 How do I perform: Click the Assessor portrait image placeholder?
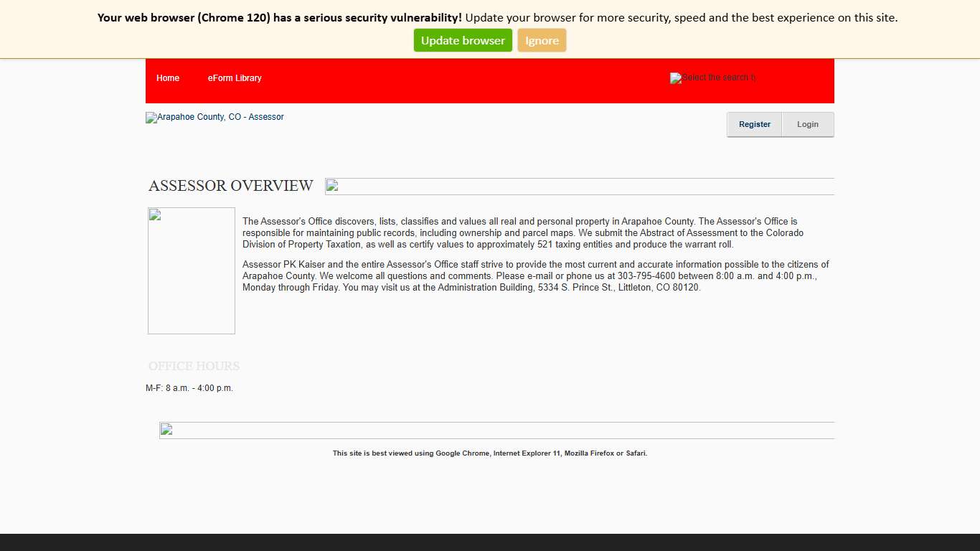pos(191,270)
